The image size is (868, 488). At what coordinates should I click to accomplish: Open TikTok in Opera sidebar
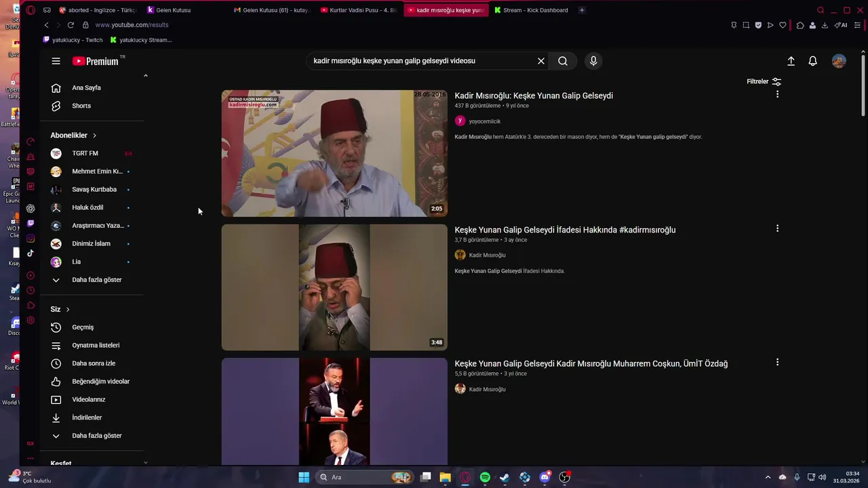[31, 253]
